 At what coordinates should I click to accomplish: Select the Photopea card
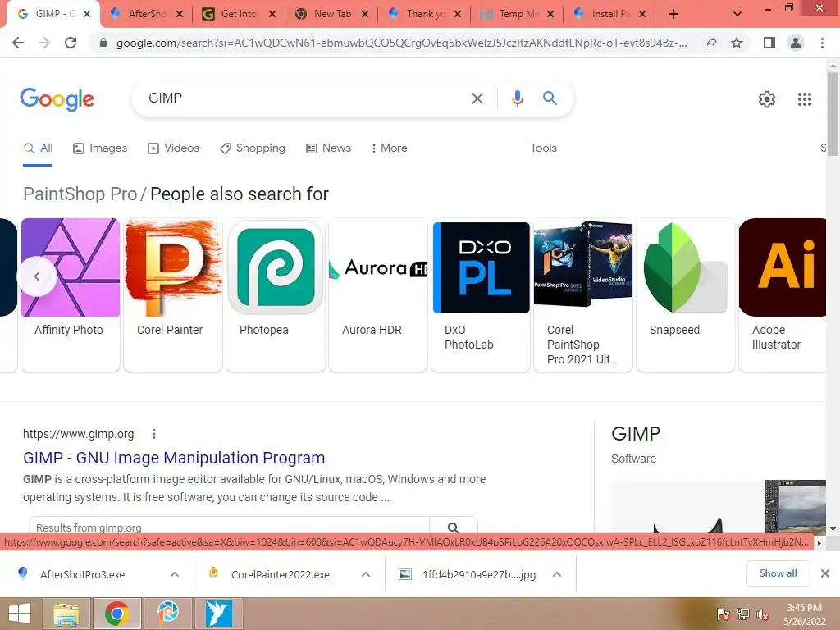(276, 294)
